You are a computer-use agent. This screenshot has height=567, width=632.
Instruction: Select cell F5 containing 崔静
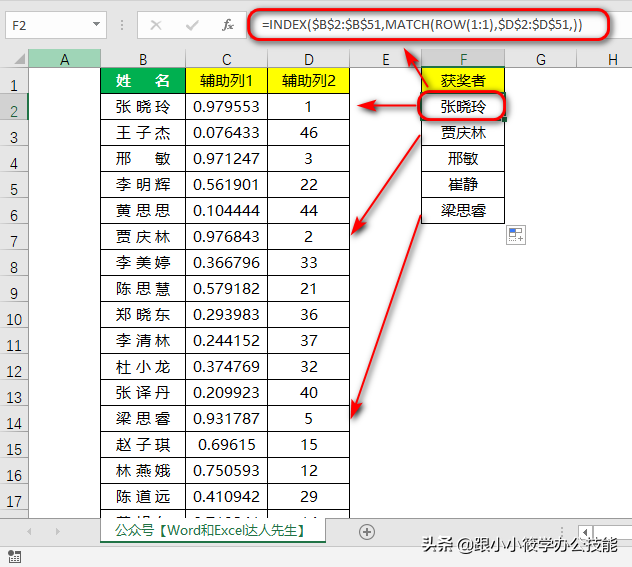click(463, 185)
